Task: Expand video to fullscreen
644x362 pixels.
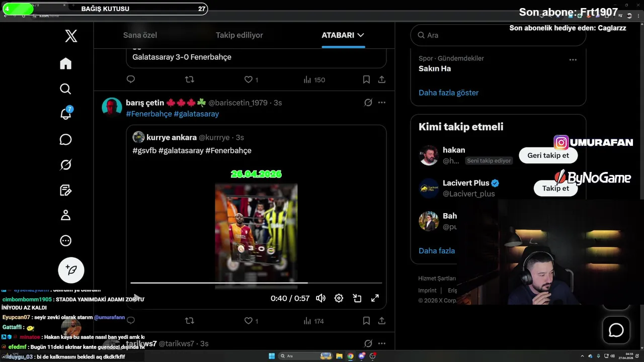Action: pos(375,298)
